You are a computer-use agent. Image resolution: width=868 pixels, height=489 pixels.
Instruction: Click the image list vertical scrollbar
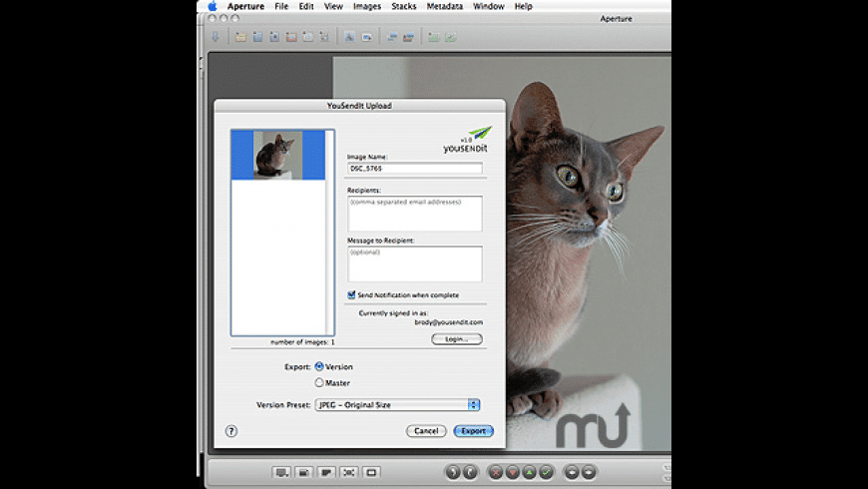[x=330, y=233]
